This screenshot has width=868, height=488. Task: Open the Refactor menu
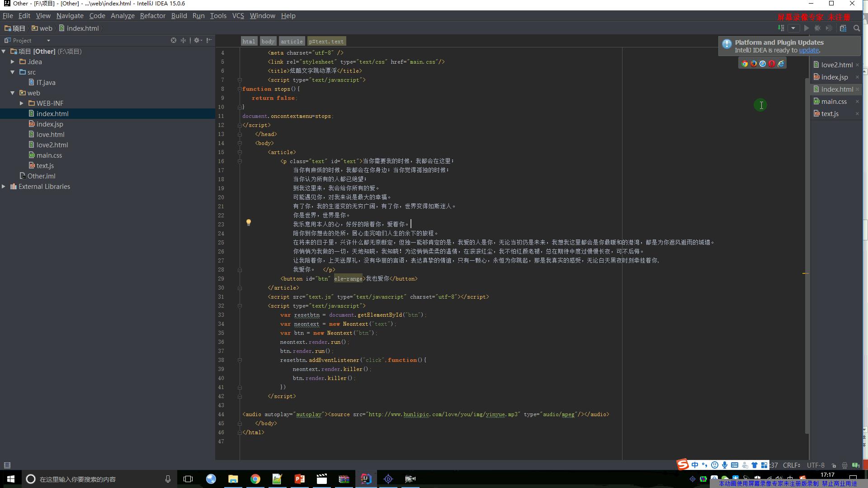point(152,16)
